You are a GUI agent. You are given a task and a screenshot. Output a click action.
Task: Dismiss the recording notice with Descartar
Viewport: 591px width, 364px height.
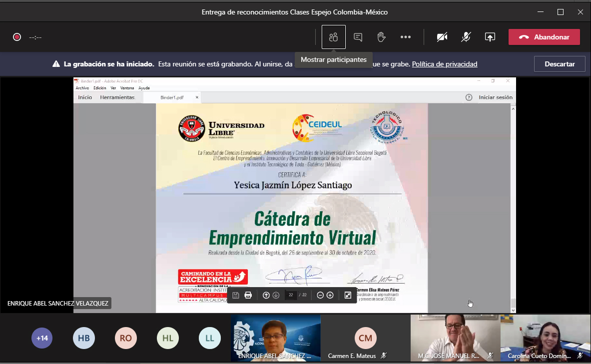560,64
